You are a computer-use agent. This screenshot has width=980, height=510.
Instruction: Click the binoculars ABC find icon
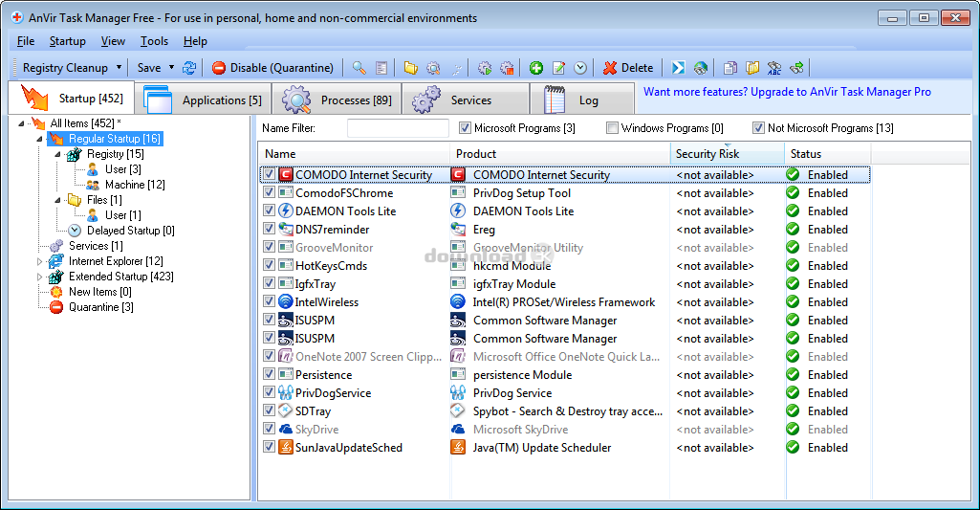[774, 68]
